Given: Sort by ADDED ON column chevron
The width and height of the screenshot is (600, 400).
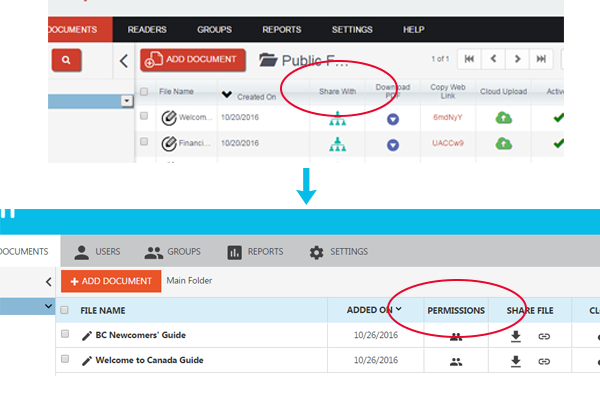Looking at the screenshot, I should pyautogui.click(x=399, y=309).
